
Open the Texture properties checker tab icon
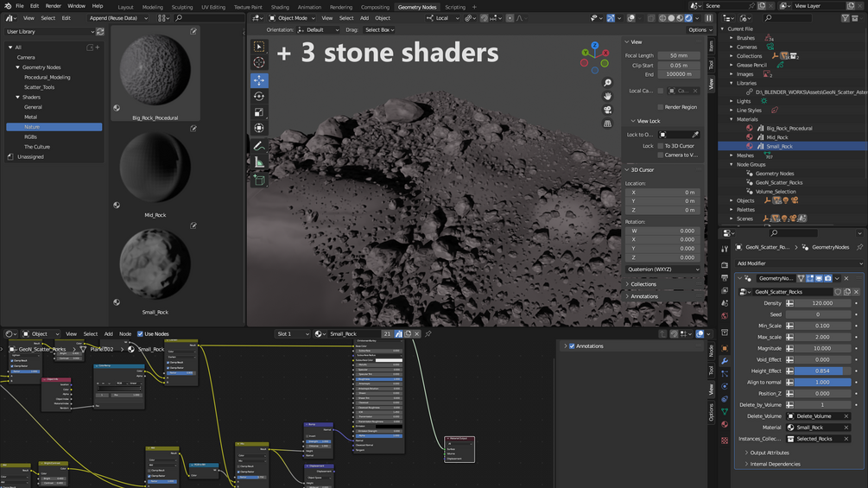[725, 440]
